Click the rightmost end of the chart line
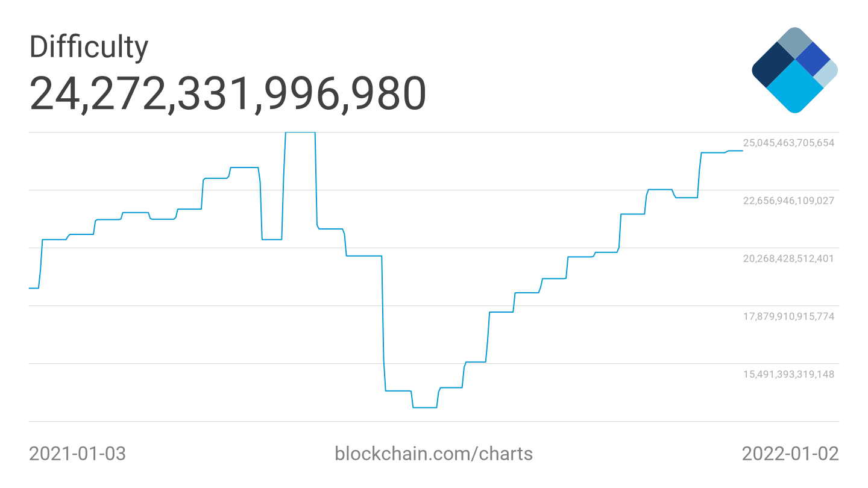Screen dimensions: 868x488 tap(742, 151)
